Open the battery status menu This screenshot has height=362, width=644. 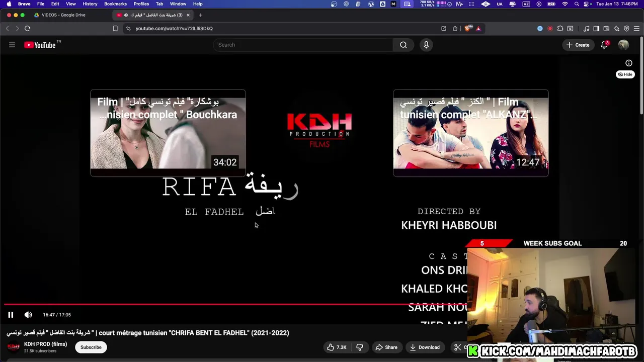[x=551, y=4]
